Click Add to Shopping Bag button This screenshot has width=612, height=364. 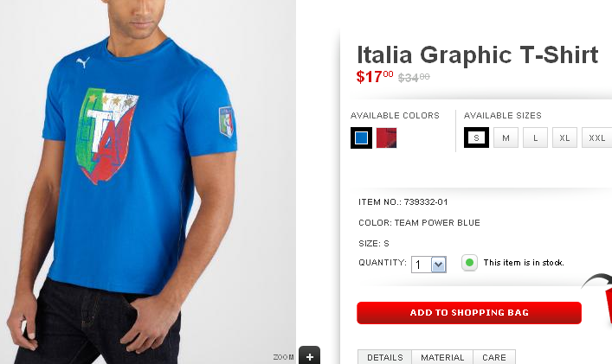point(469,313)
